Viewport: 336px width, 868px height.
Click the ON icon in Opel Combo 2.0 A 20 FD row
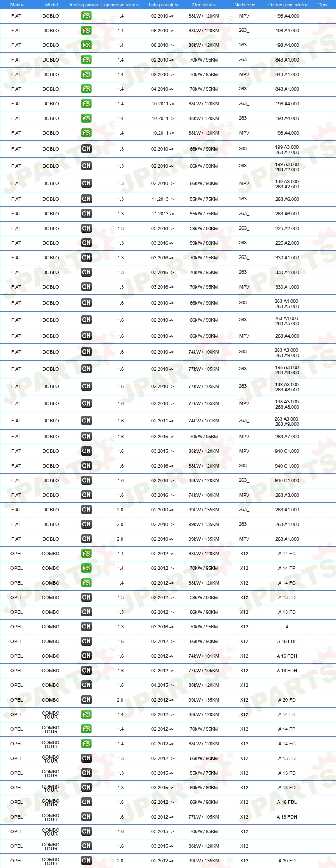[x=86, y=700]
